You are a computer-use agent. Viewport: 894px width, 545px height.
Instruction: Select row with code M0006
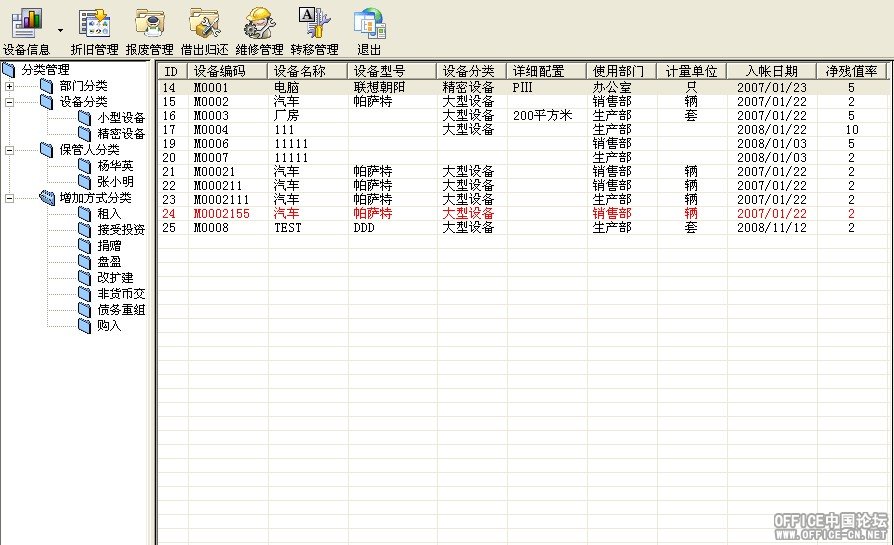[523, 144]
